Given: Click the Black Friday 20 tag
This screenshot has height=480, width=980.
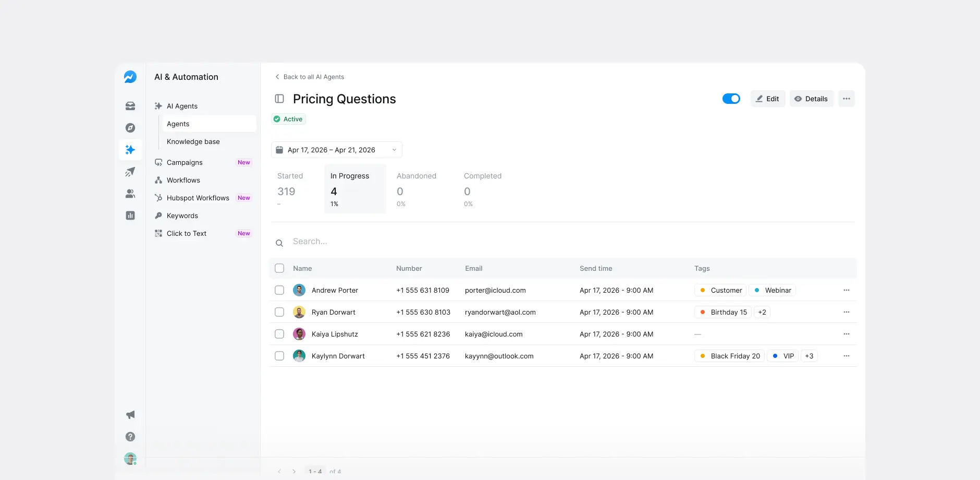Looking at the screenshot, I should coord(729,356).
